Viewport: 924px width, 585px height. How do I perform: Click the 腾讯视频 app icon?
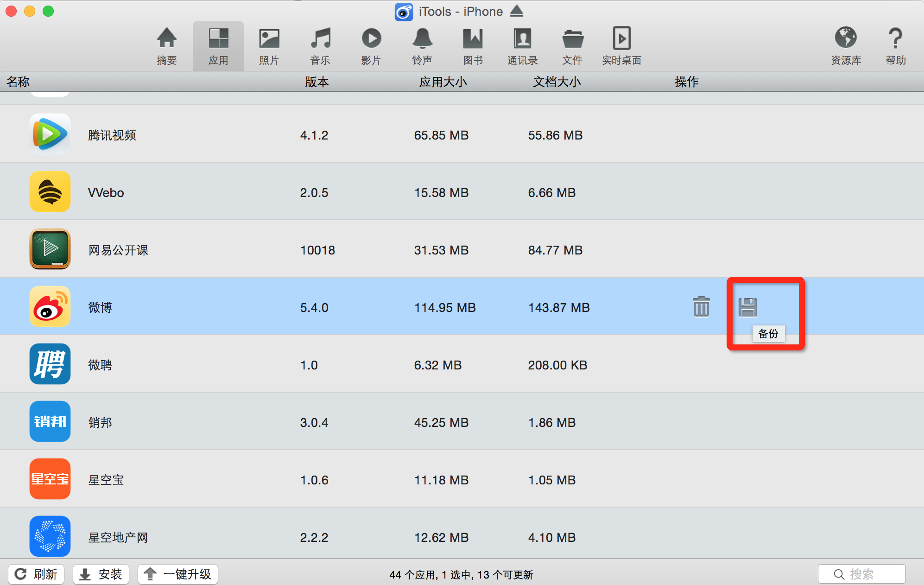[50, 134]
